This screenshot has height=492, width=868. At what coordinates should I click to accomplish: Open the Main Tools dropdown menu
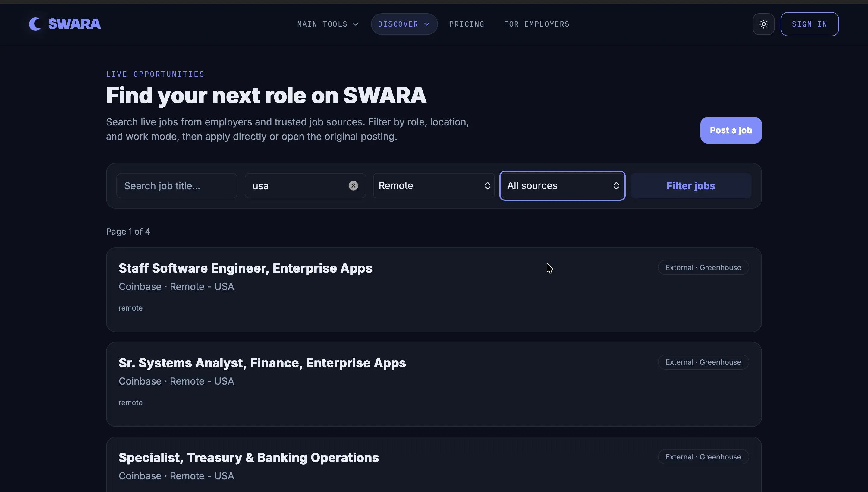point(328,24)
